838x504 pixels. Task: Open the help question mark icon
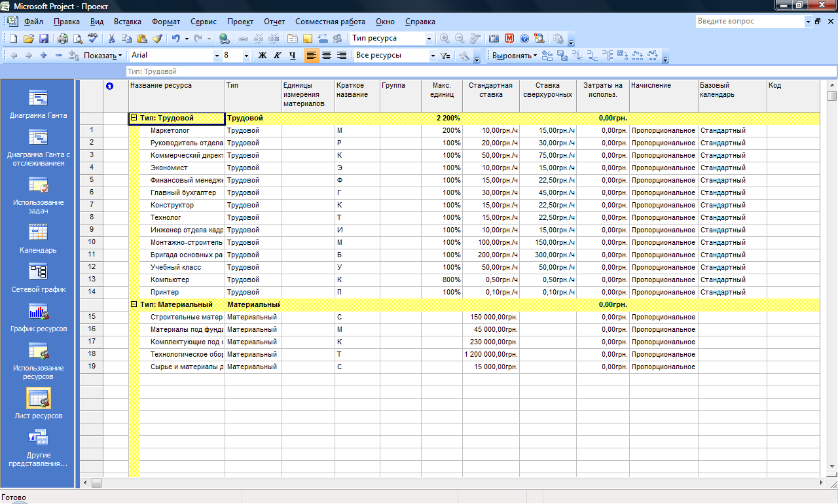[x=524, y=39]
